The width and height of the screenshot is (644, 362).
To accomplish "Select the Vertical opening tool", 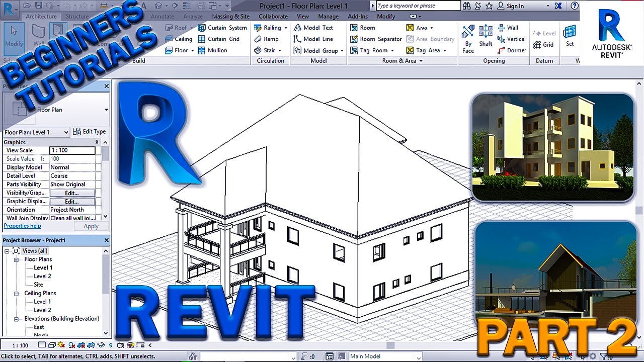I will [x=512, y=39].
